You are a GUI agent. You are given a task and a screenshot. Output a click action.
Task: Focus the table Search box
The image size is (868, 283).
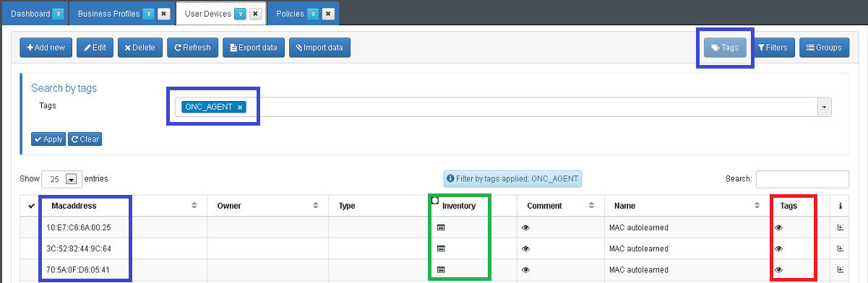coord(802,179)
